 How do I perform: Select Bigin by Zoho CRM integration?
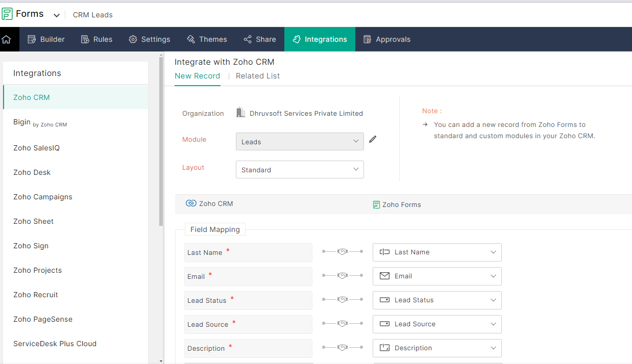(76, 123)
